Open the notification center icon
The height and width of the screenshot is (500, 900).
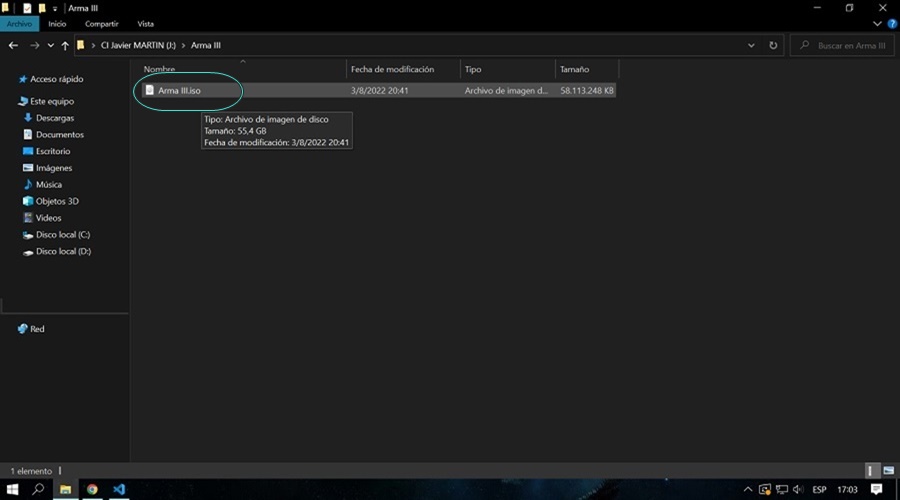coord(876,489)
